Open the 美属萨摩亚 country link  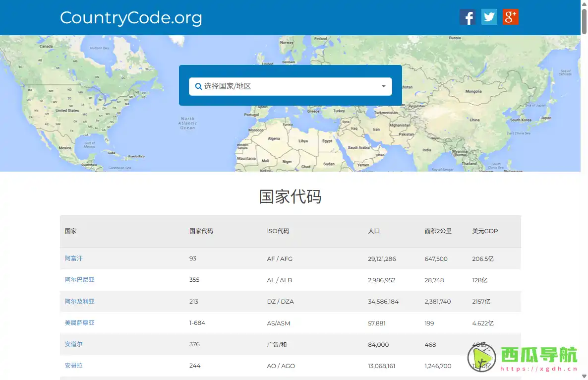[79, 323]
